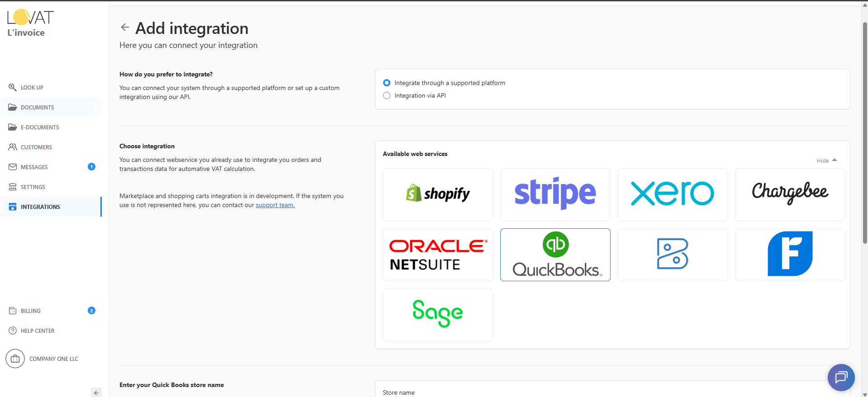Open the Help Center page

point(38,331)
